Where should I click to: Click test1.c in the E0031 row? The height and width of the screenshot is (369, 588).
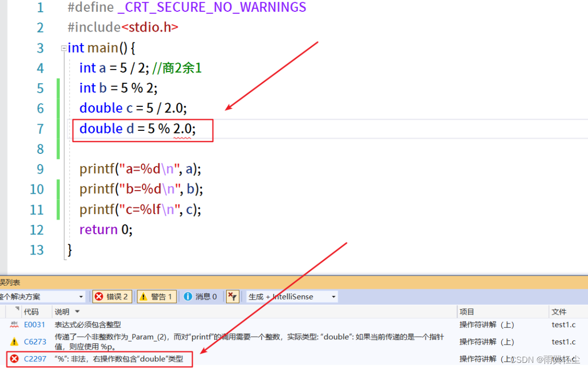[563, 325]
